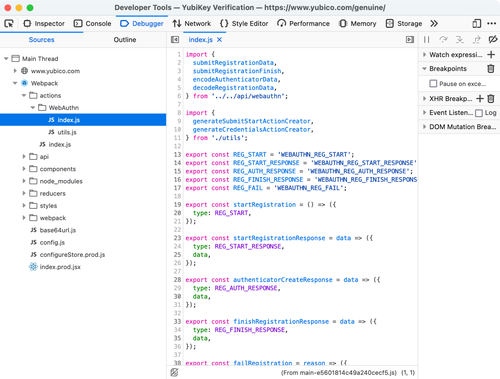Open the Memory panel
The image size is (500, 379).
tap(358, 24)
